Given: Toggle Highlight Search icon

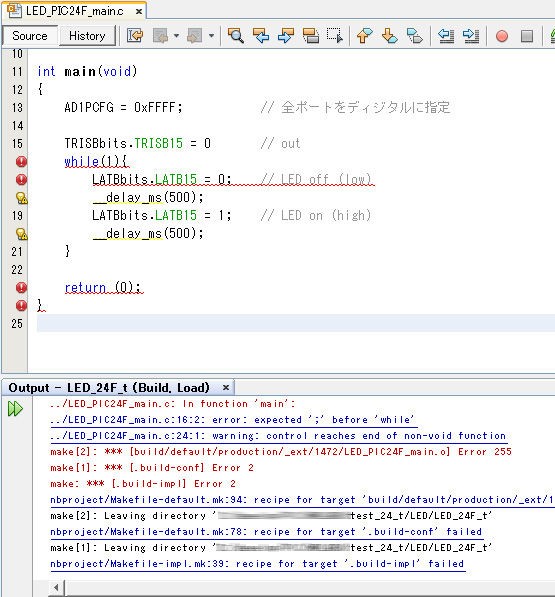Looking at the screenshot, I should [311, 36].
